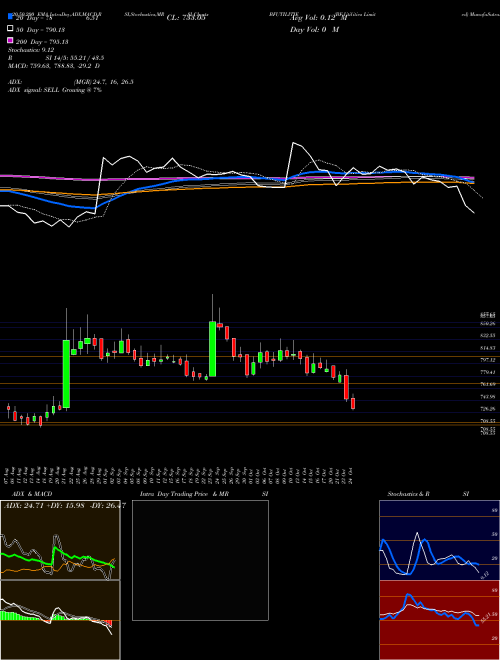Screen dimensions: 500x660
Task: Click the 'Avg Vol: 0.12 M' text
Action: tap(319, 18)
